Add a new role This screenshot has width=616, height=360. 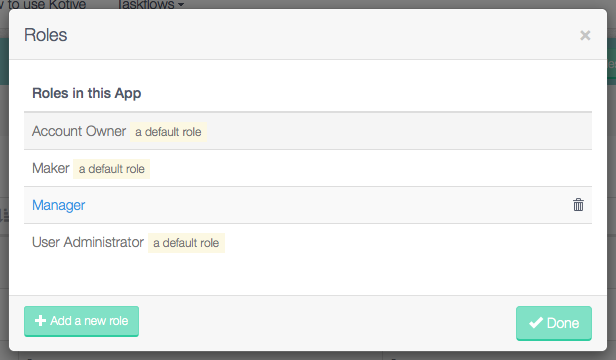pos(81,321)
